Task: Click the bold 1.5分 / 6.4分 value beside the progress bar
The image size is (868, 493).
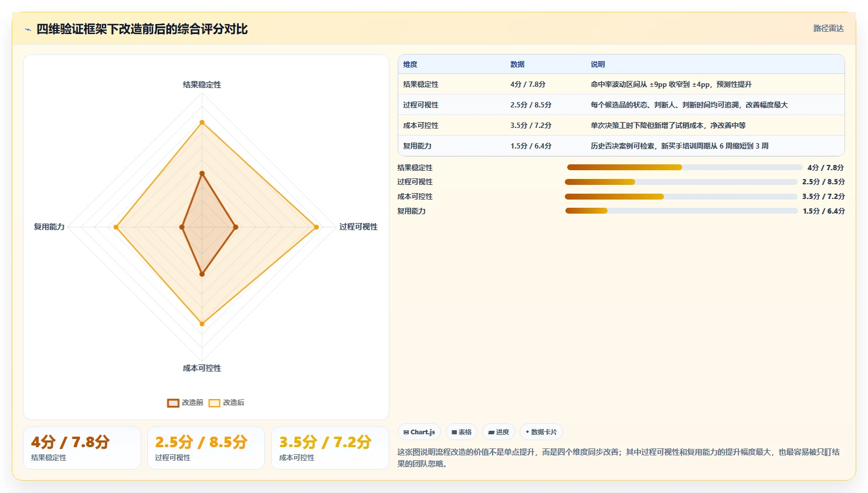Action: (823, 211)
